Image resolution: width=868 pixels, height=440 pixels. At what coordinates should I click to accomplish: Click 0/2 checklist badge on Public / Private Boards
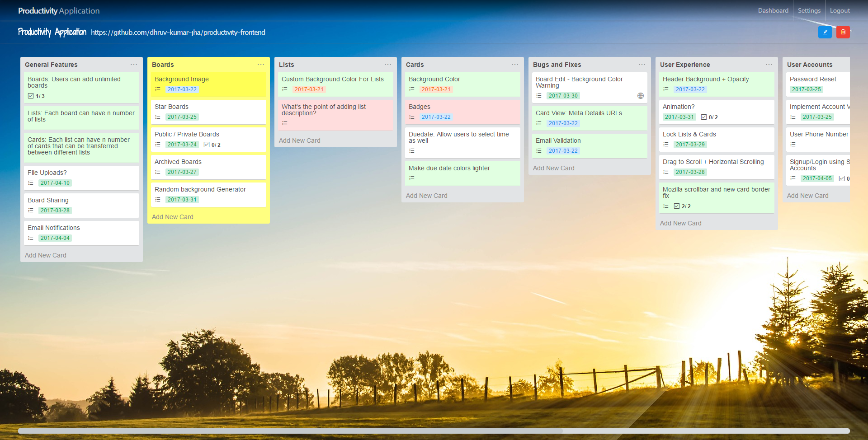tap(212, 145)
